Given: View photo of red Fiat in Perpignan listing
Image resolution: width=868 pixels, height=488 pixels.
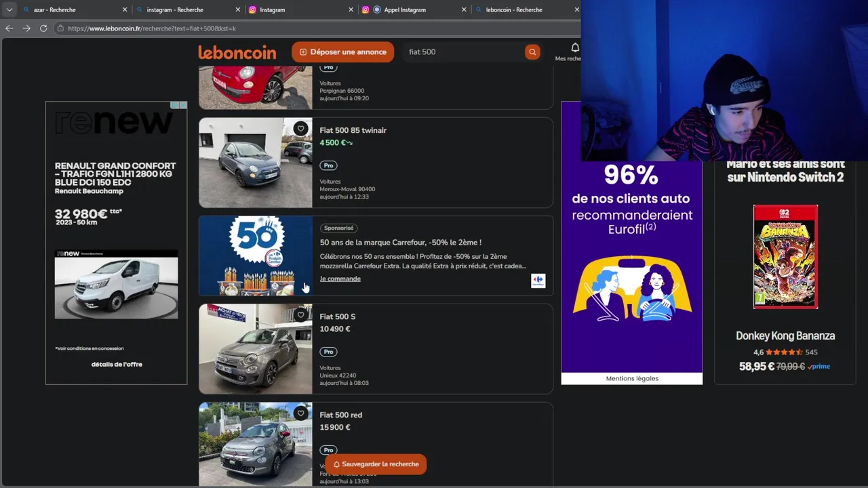Looking at the screenshot, I should click(255, 87).
